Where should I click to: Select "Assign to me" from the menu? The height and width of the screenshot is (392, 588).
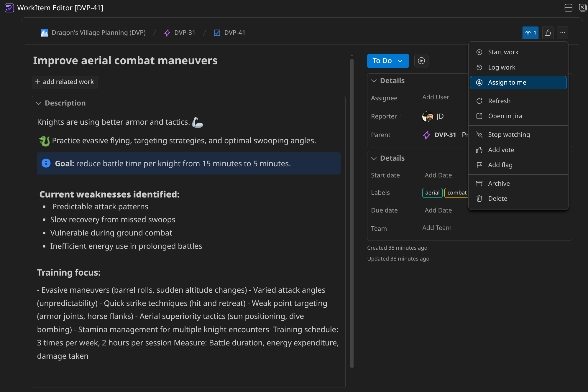tap(507, 83)
